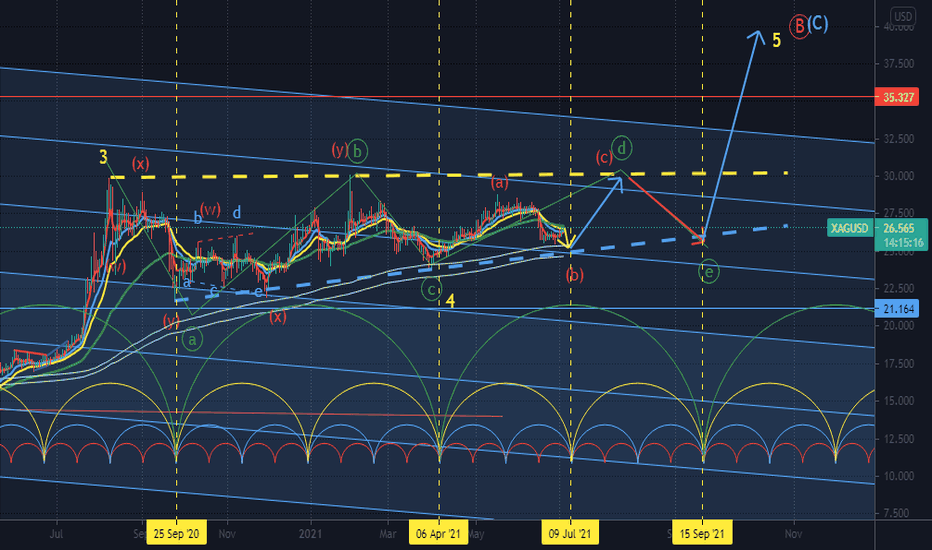Click the 26.565 current price label
Viewport: 932px width, 550px height.
click(x=898, y=228)
